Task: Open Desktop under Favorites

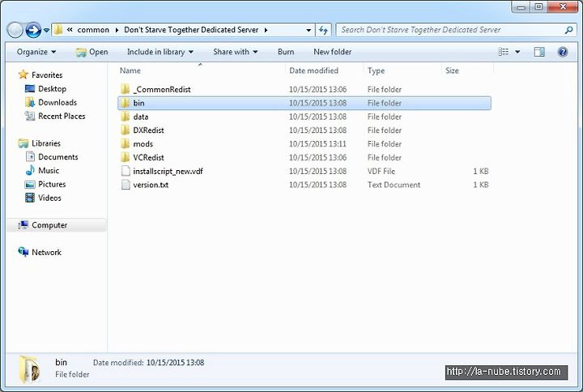Action: 52,89
